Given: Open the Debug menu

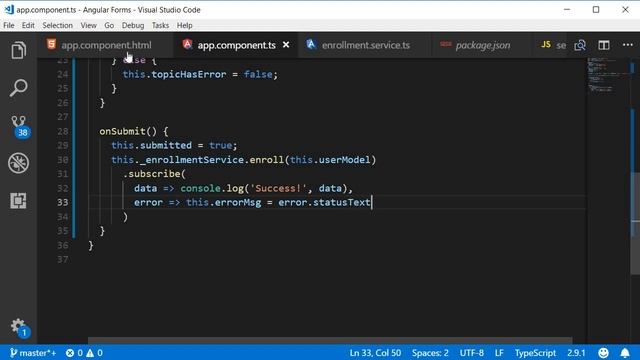Looking at the screenshot, I should 133,25.
